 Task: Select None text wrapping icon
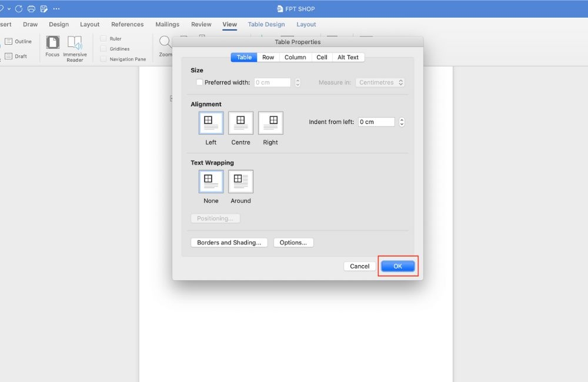211,182
